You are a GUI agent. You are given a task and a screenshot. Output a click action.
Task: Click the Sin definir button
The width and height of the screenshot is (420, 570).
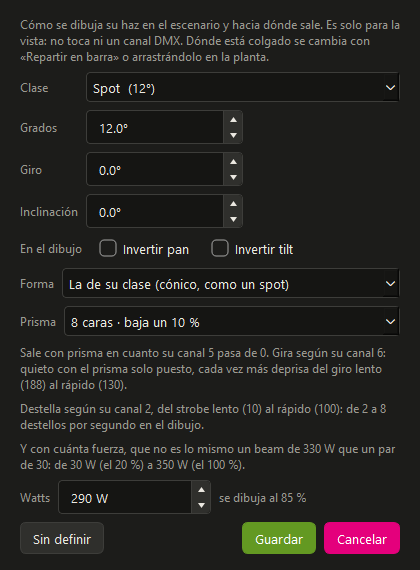click(x=62, y=538)
